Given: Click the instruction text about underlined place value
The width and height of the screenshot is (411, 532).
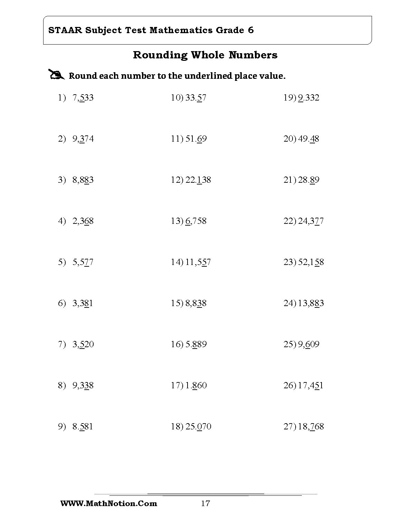Looking at the screenshot, I should pyautogui.click(x=177, y=76).
